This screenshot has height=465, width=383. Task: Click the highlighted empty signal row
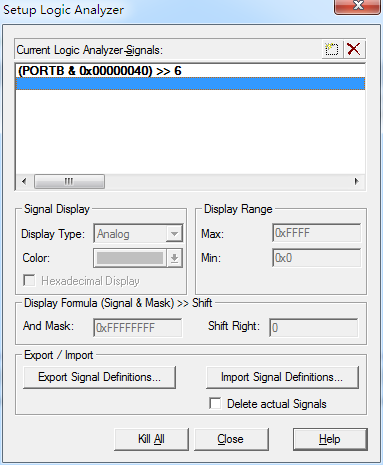point(190,84)
